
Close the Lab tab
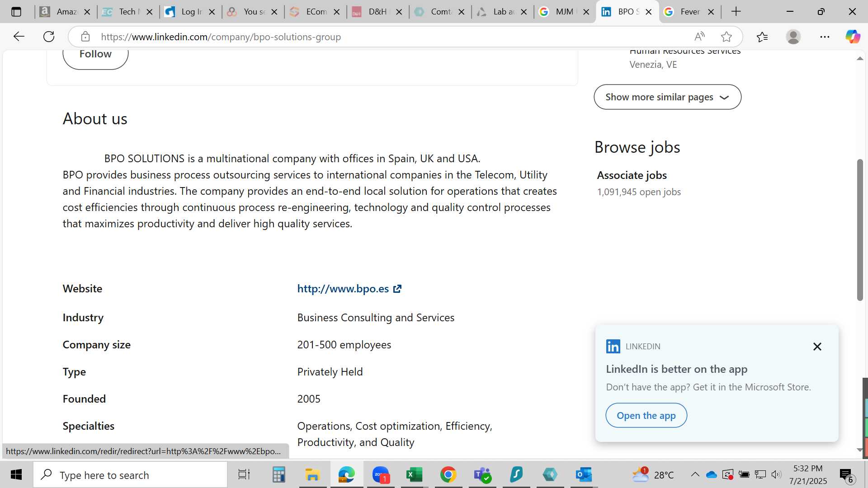(x=524, y=12)
